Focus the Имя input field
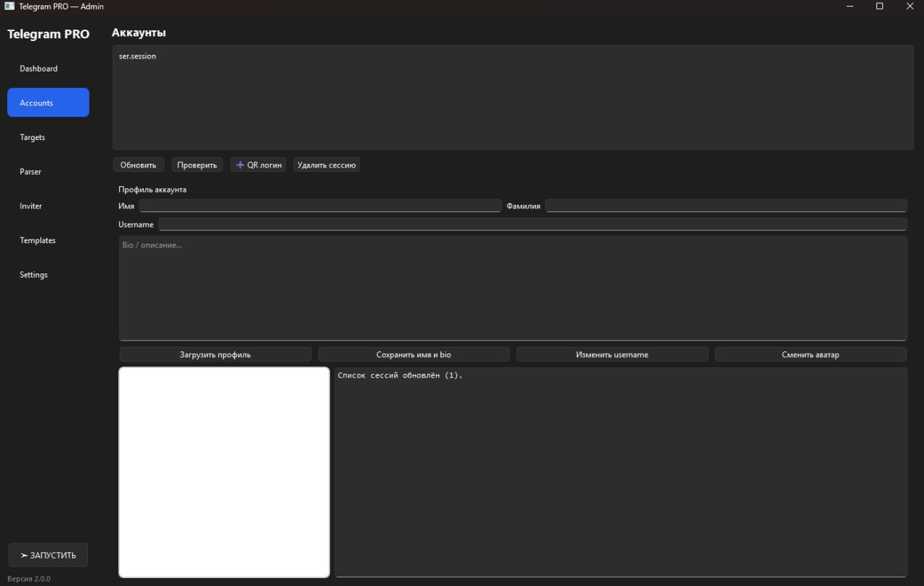Image resolution: width=924 pixels, height=586 pixels. [x=320, y=206]
